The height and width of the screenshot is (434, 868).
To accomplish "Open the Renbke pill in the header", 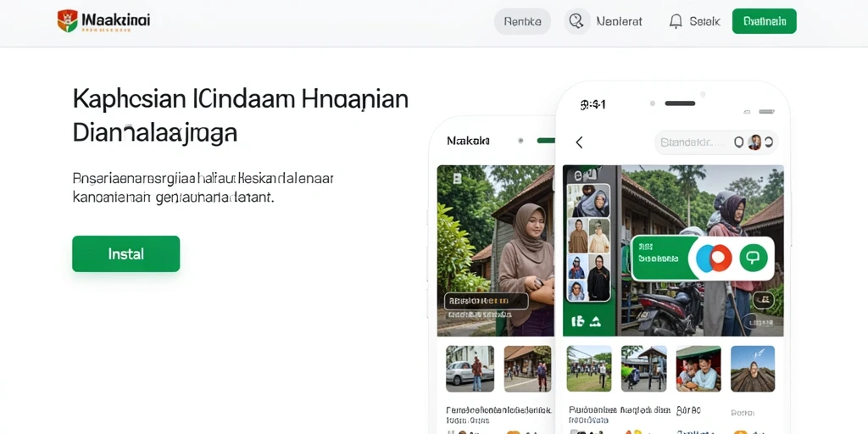I will 522,21.
